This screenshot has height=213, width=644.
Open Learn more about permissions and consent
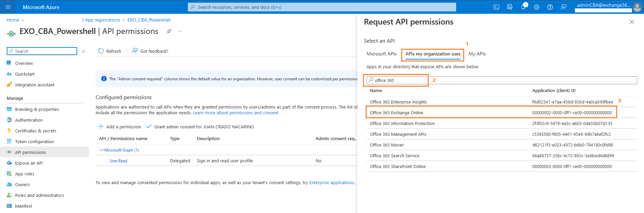click(x=235, y=113)
